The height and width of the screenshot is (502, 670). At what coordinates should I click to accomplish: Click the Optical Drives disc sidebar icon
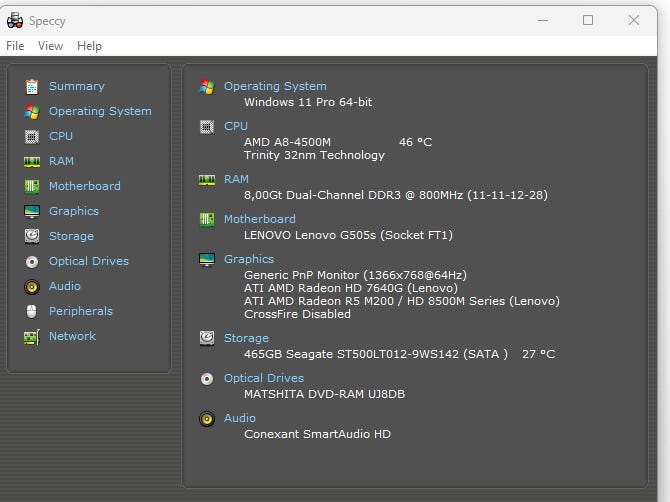32,261
